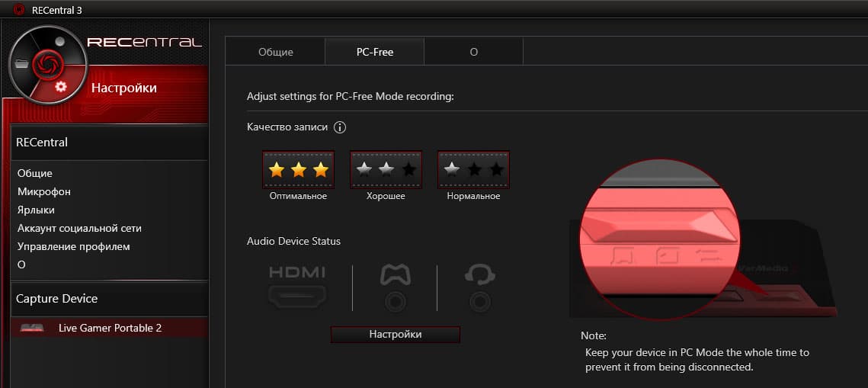Click the grey record dot in the dial
The height and width of the screenshot is (388, 868).
[x=60, y=41]
